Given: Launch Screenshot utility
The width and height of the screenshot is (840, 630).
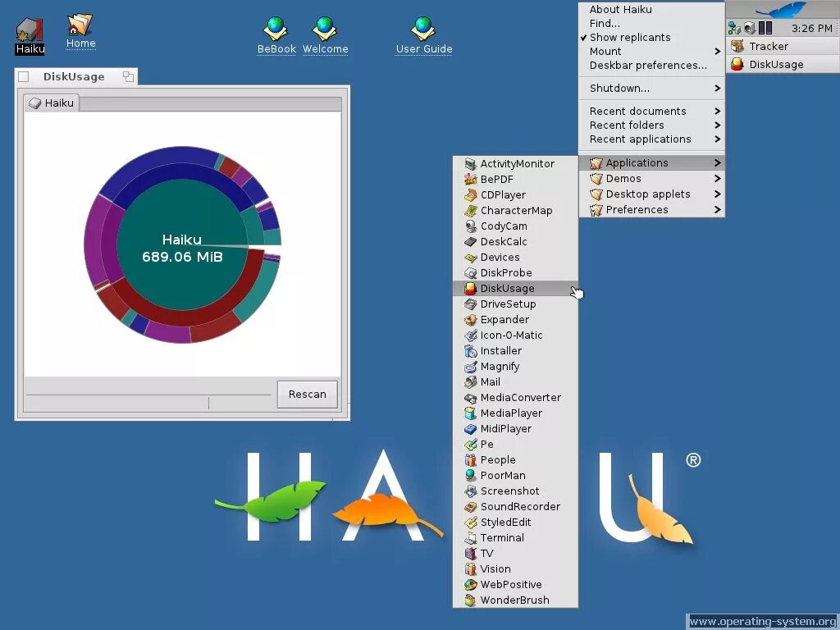Looking at the screenshot, I should 515,491.
